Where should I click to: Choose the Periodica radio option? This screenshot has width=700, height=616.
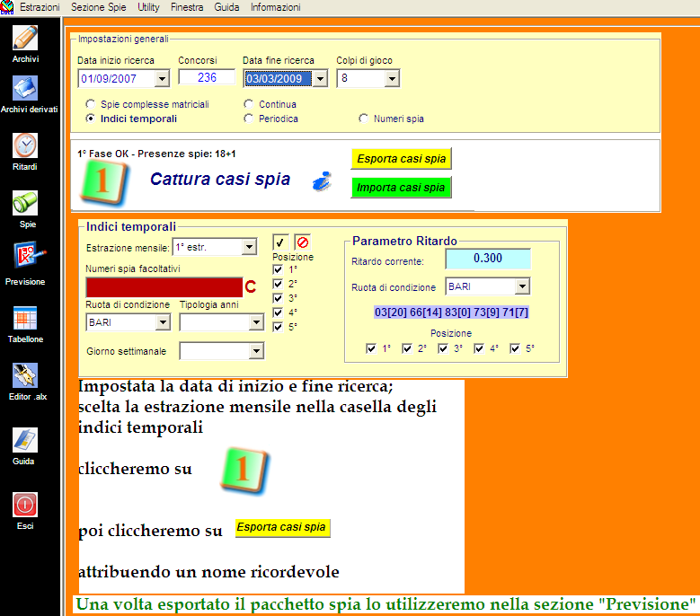249,119
